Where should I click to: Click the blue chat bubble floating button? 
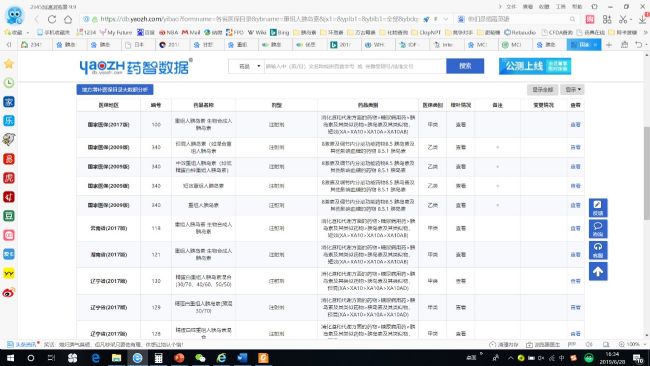(598, 229)
